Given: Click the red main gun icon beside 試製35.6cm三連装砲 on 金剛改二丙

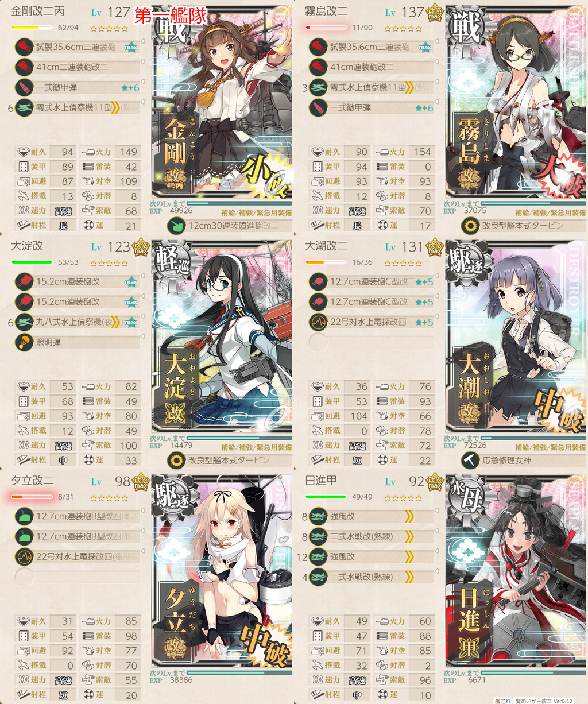Looking at the screenshot, I should (x=24, y=47).
